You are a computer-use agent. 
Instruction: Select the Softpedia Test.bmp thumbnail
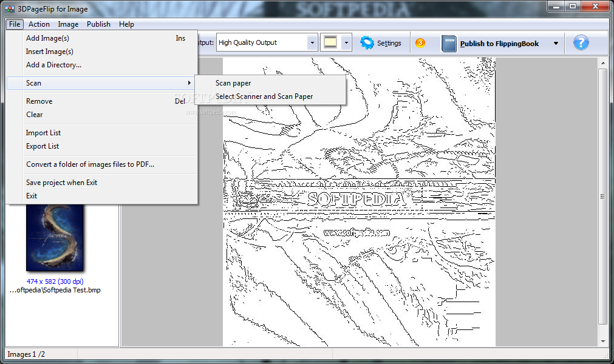pos(55,237)
